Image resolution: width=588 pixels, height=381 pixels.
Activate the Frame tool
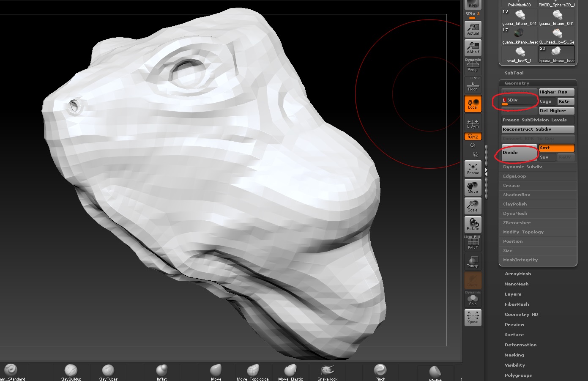[473, 169]
